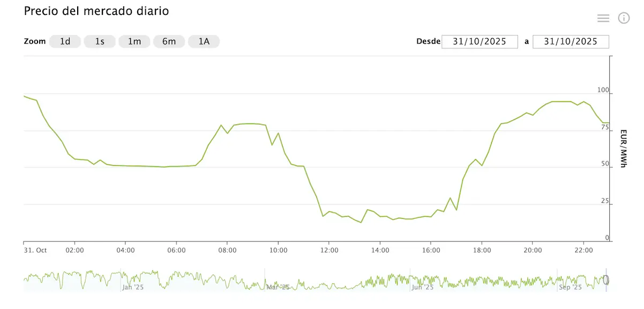Open the chart hamburger menu
644x309 pixels.
point(603,18)
